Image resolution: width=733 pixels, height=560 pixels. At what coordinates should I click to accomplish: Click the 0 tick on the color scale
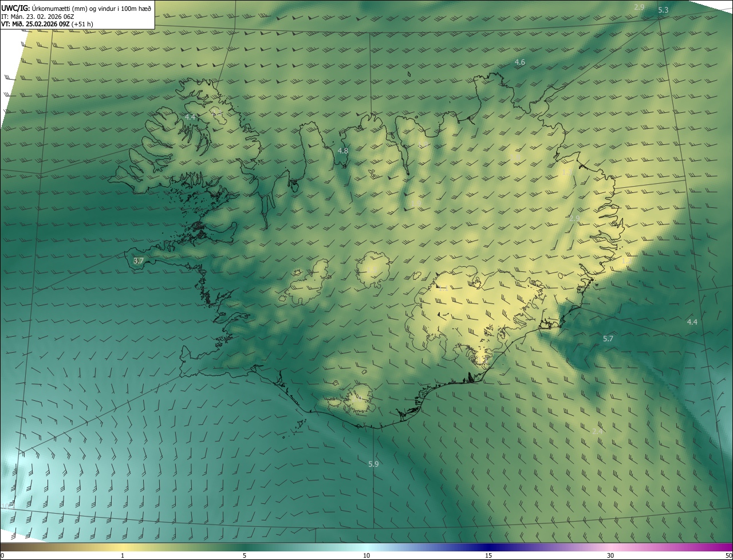(x=2, y=555)
